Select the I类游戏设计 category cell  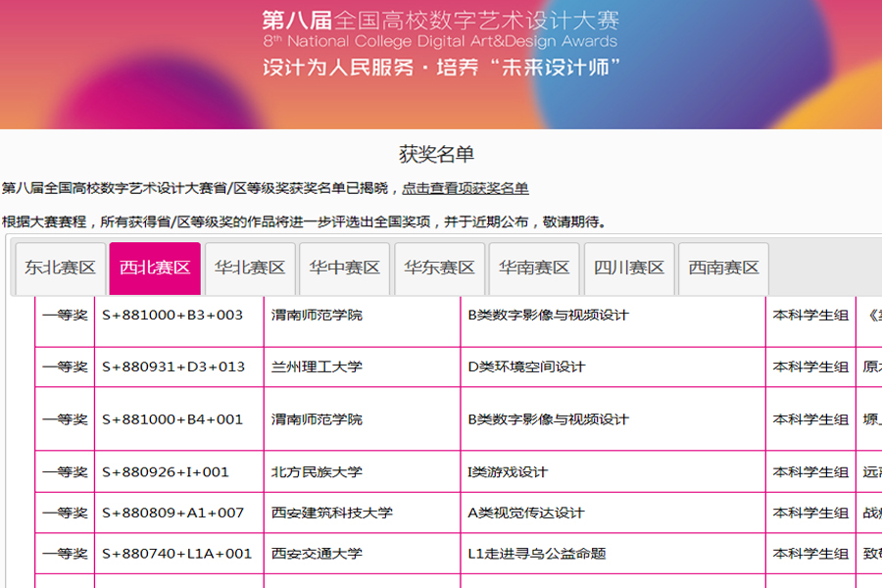508,471
